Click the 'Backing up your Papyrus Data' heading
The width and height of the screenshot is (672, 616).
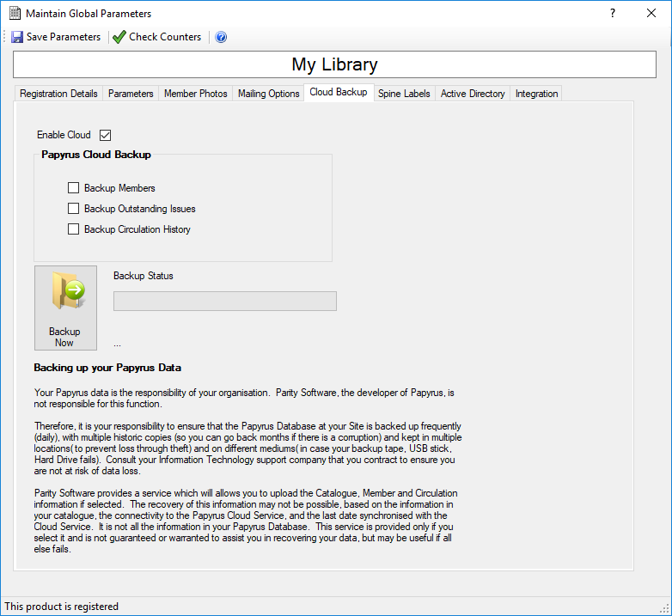pyautogui.click(x=107, y=368)
